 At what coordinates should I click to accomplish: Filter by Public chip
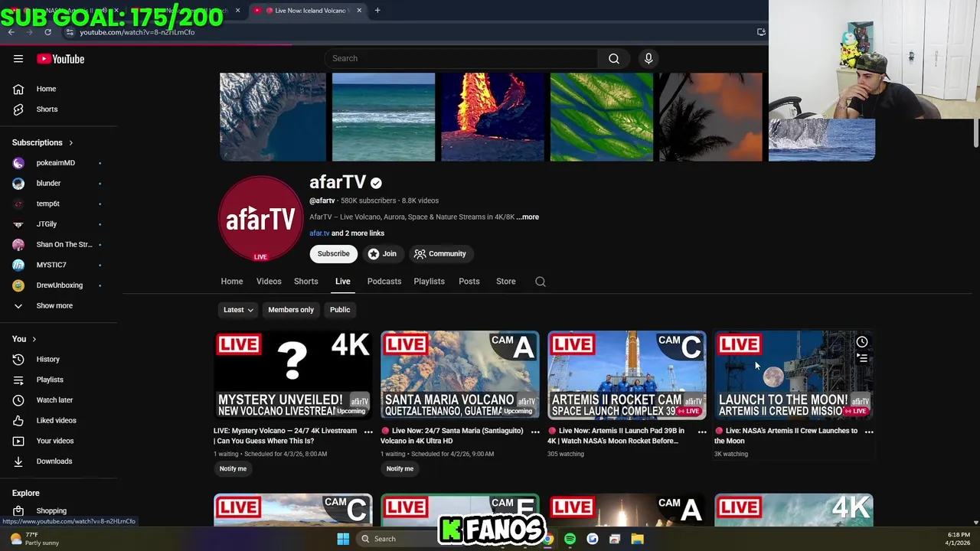coord(340,310)
